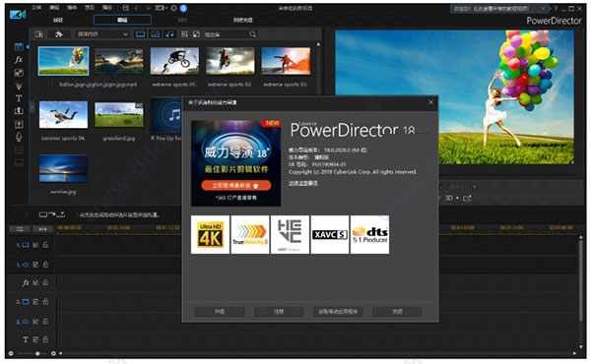
Task: Click the PowerDirector logo in top-left corner
Action: (18, 15)
